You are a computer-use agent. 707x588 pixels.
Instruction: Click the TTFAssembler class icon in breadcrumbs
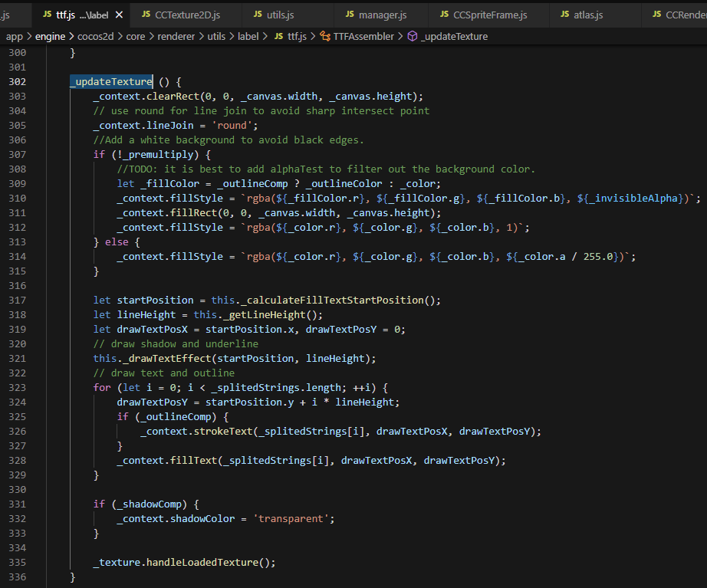[x=324, y=36]
